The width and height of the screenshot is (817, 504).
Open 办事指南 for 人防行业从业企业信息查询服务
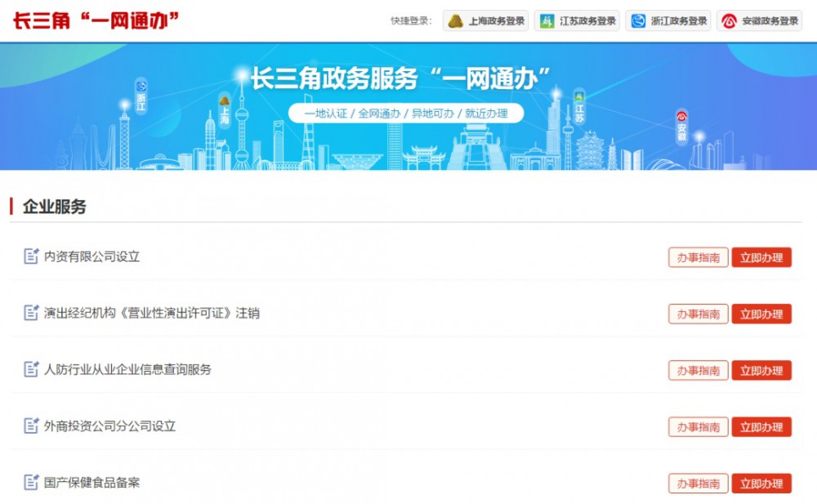(699, 371)
